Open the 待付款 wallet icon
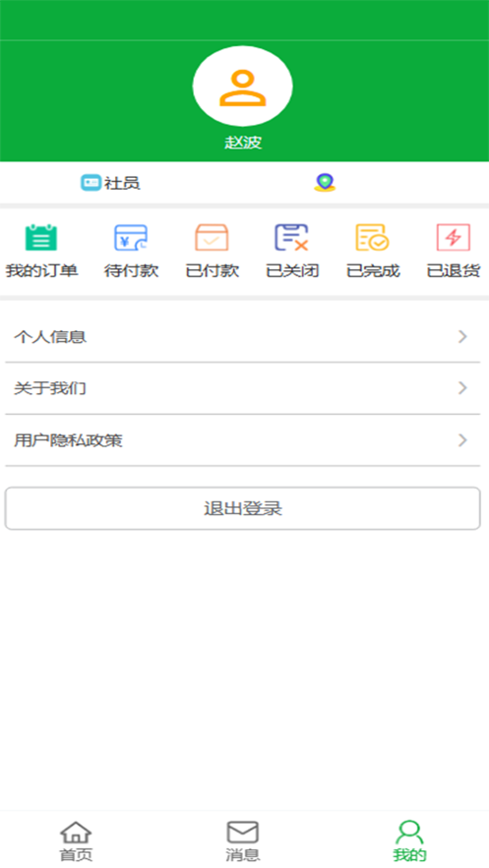 [131, 238]
